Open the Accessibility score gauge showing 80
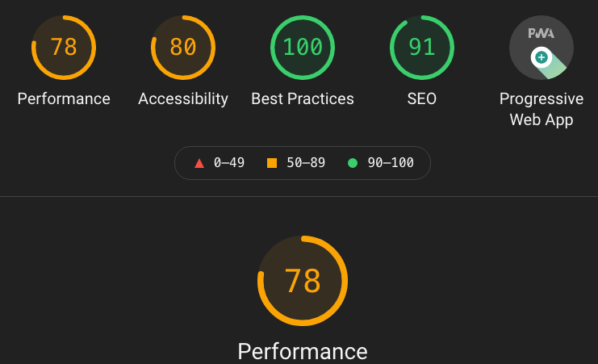The width and height of the screenshot is (598, 364). click(x=183, y=48)
